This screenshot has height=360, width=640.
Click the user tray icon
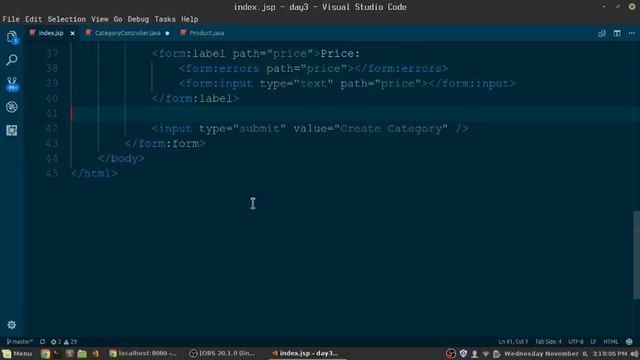[474, 354]
